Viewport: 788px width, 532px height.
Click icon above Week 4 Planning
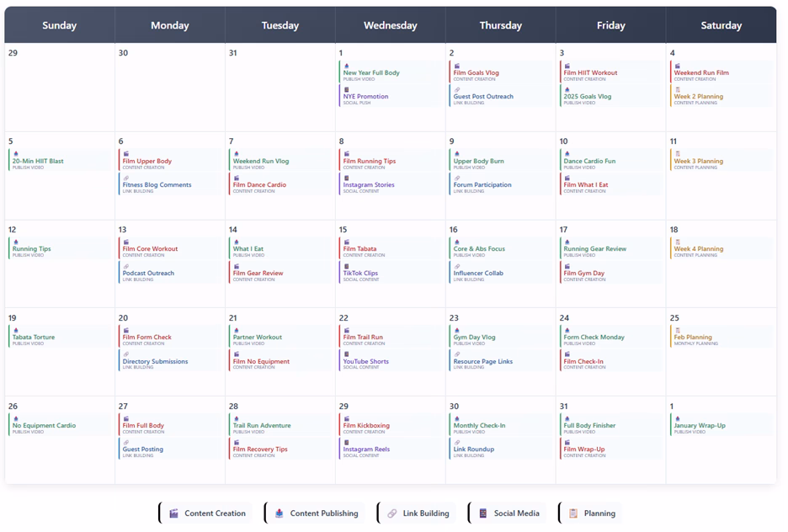(678, 242)
